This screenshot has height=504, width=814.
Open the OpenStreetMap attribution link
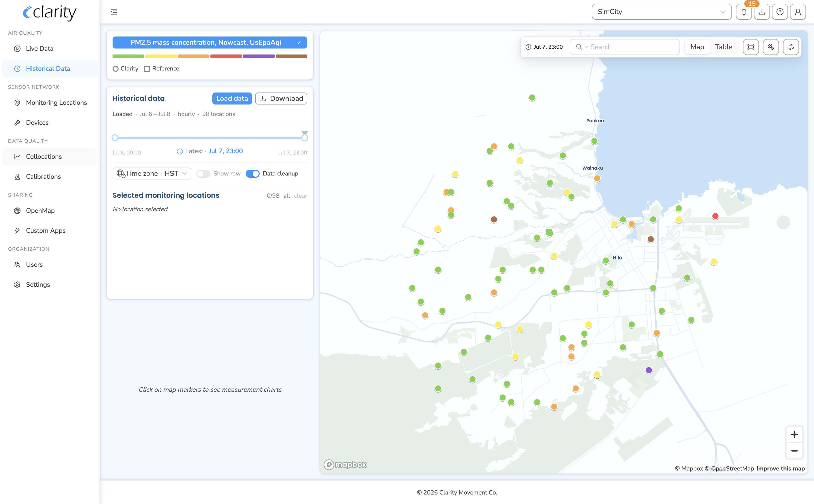point(729,468)
